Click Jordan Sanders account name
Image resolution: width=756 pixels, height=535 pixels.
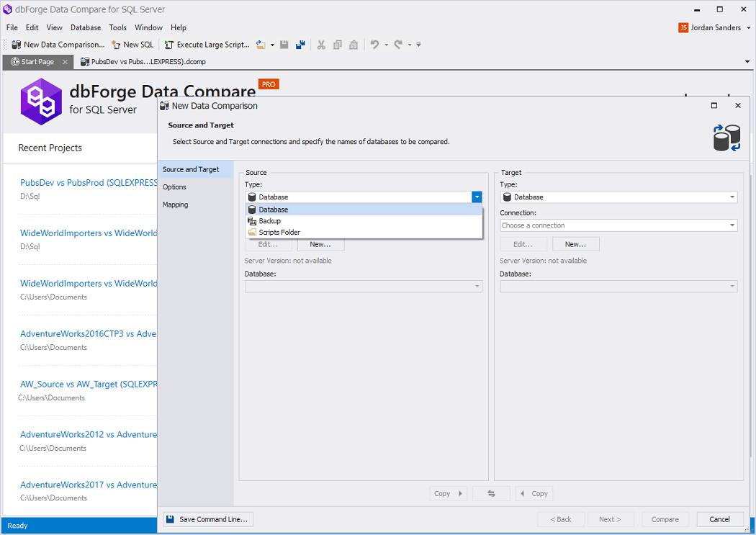tap(716, 27)
